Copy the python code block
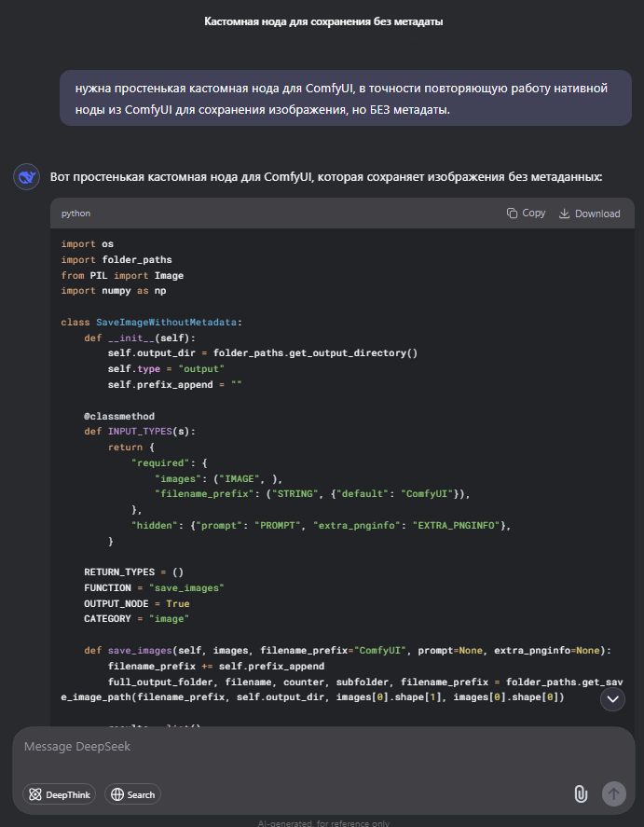 [x=526, y=214]
